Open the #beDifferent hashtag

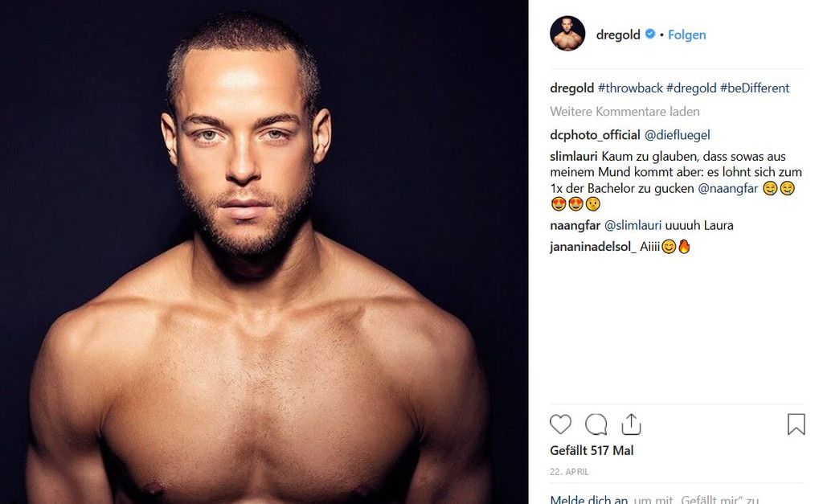(x=754, y=88)
